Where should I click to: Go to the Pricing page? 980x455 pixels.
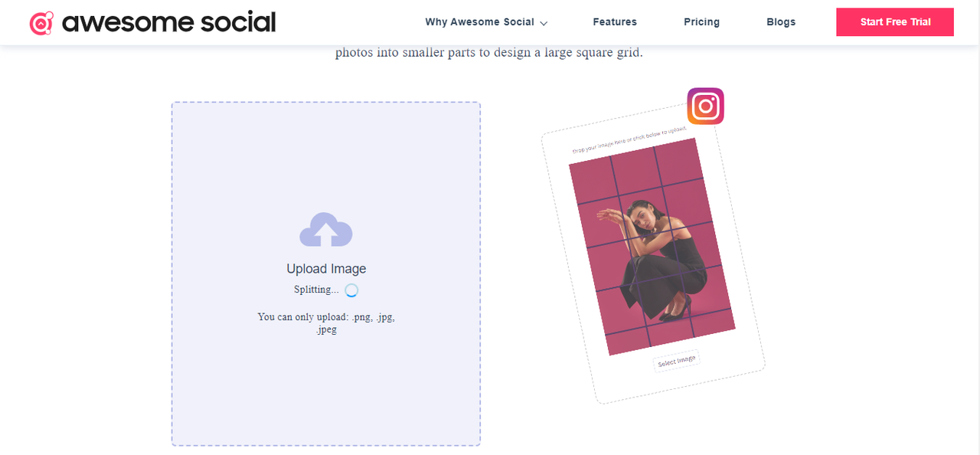point(701,22)
